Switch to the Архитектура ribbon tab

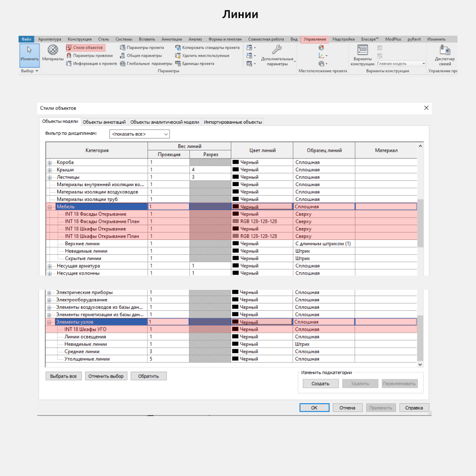(50, 39)
